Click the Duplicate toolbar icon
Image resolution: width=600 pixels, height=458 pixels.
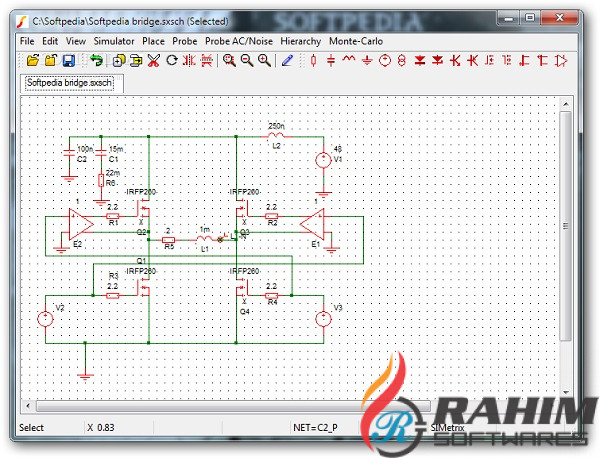pos(119,60)
